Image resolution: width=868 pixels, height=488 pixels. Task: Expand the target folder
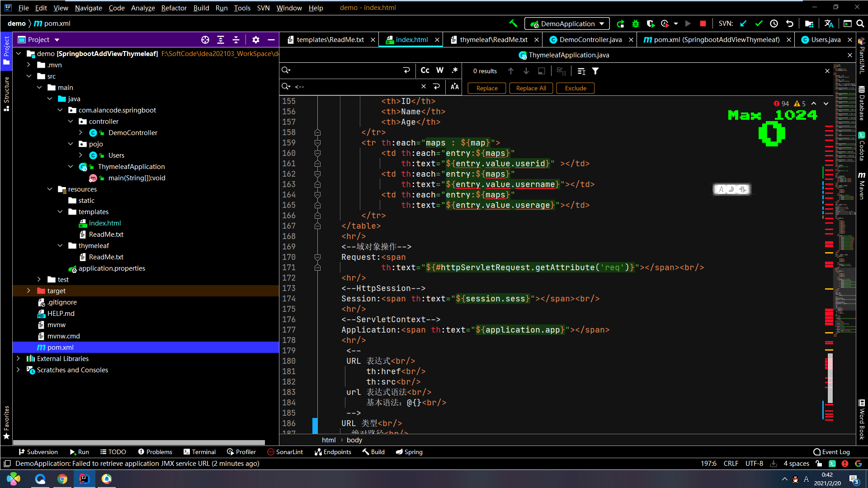coord(28,291)
